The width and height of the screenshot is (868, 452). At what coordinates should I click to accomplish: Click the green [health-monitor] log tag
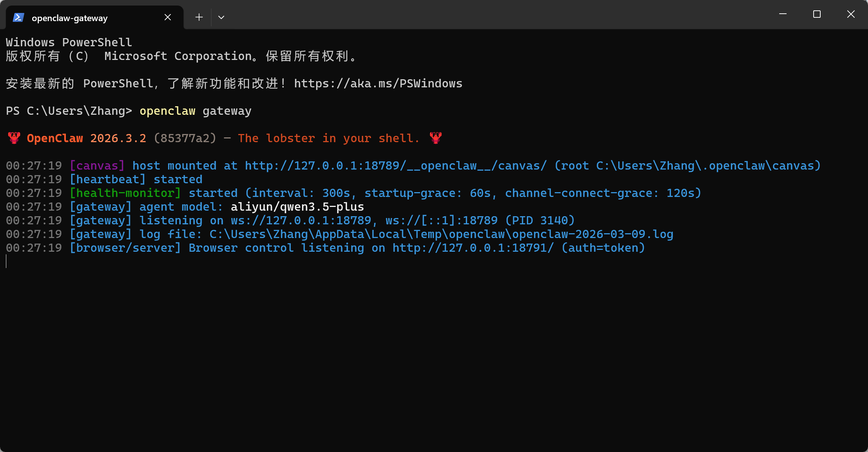125,193
